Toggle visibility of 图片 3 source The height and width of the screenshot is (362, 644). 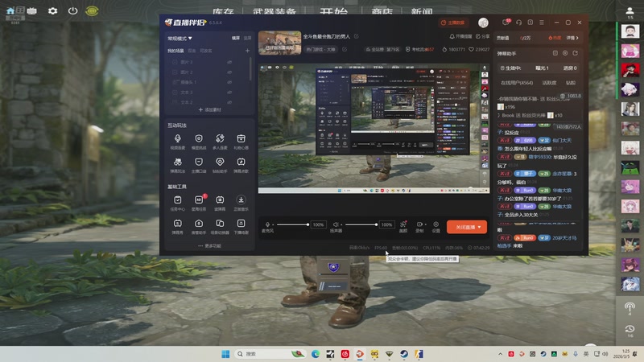pyautogui.click(x=229, y=62)
